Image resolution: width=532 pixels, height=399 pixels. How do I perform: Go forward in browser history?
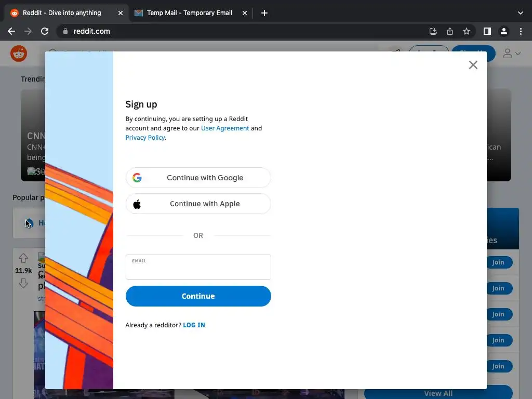(28, 31)
